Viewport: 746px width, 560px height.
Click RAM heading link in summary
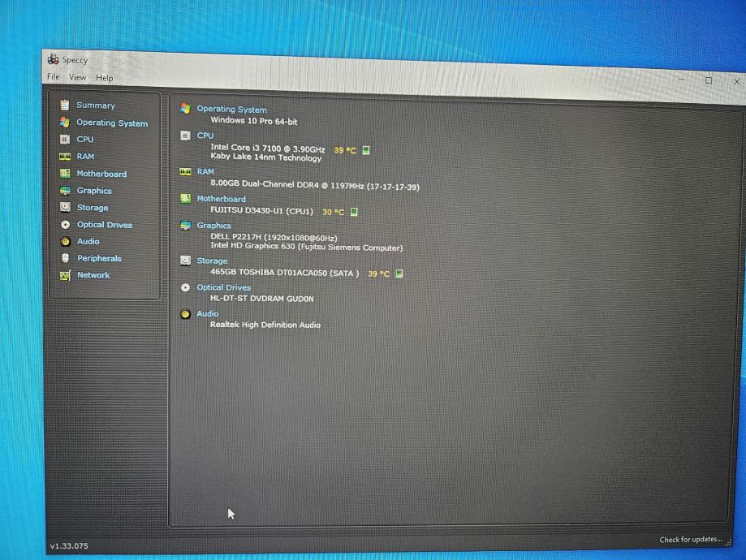pyautogui.click(x=205, y=172)
